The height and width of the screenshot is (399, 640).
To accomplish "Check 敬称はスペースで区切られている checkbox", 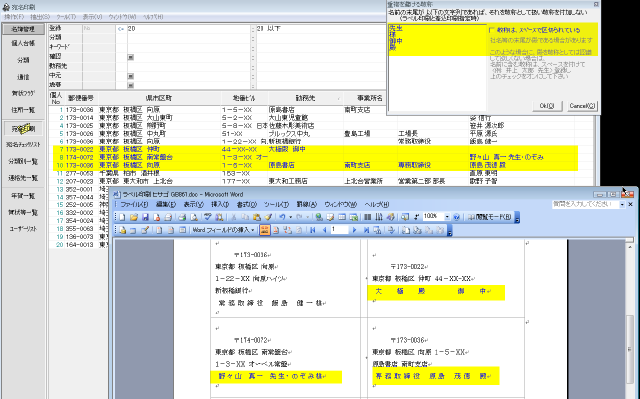I will click(491, 30).
